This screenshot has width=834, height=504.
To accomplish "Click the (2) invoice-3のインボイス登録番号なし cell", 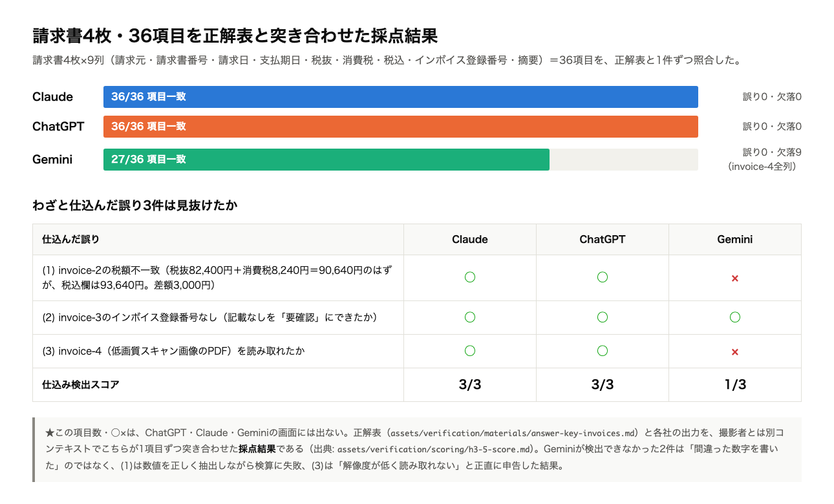I will tap(218, 317).
